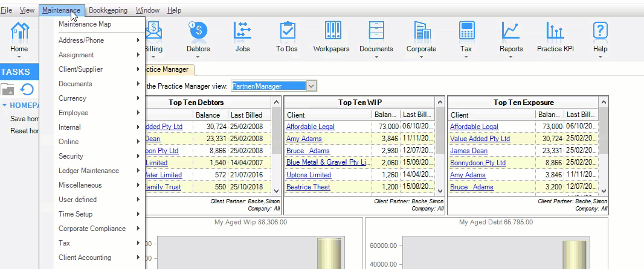Click Top Ten Exposure scroll down arrow
The height and width of the screenshot is (269, 644).
point(604,191)
